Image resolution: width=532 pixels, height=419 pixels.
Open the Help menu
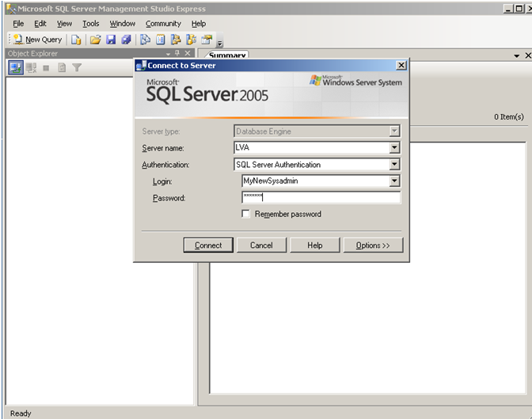click(199, 24)
